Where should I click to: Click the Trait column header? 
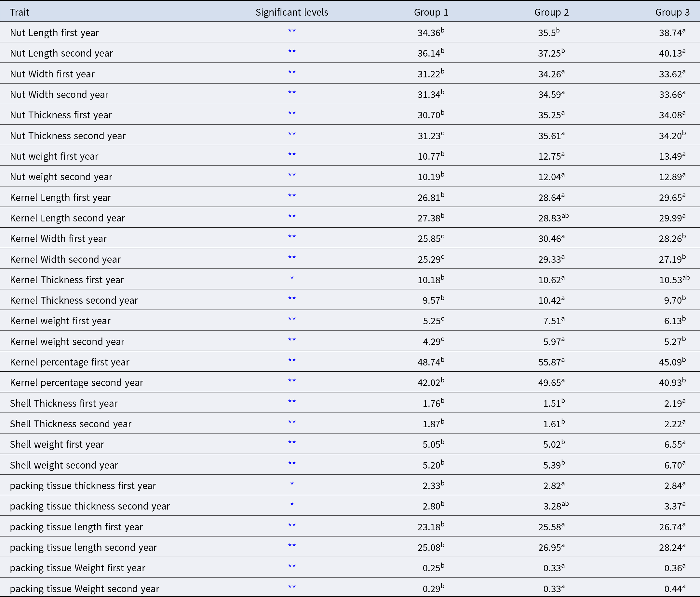19,12
